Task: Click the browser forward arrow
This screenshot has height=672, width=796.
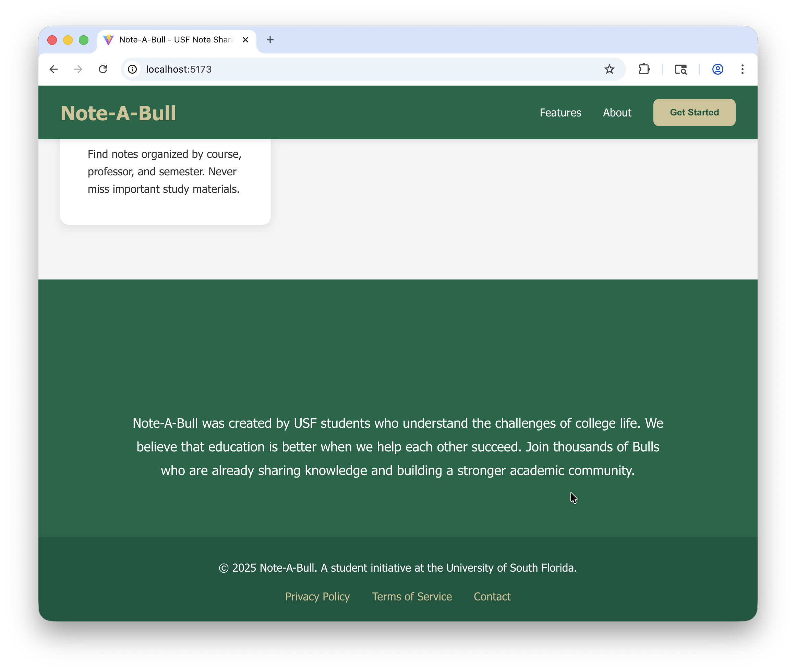Action: (78, 69)
